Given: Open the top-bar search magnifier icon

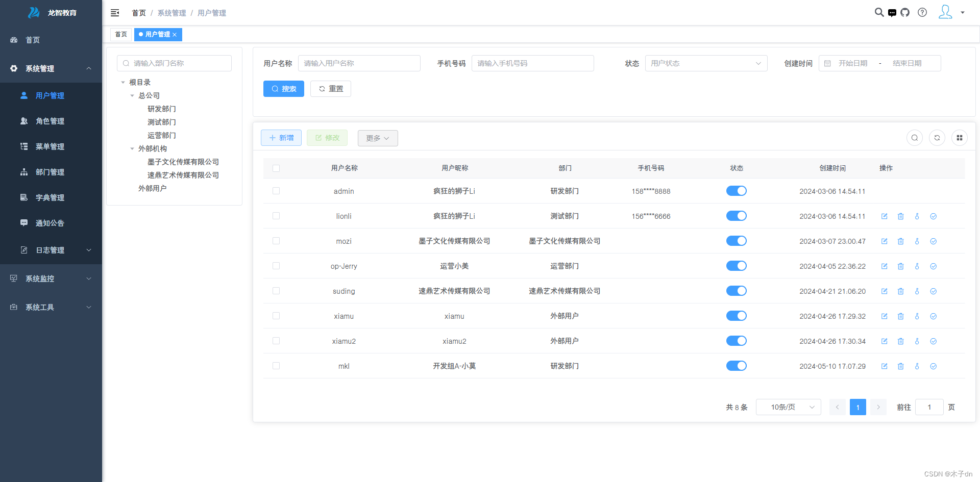Looking at the screenshot, I should pos(879,12).
